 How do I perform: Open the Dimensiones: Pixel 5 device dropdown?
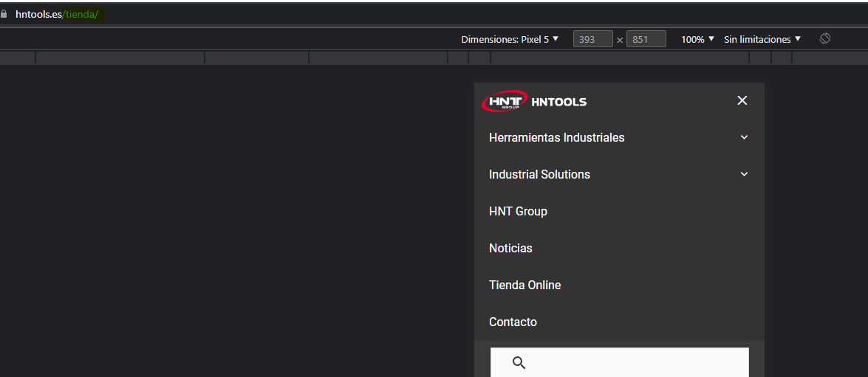[510, 39]
